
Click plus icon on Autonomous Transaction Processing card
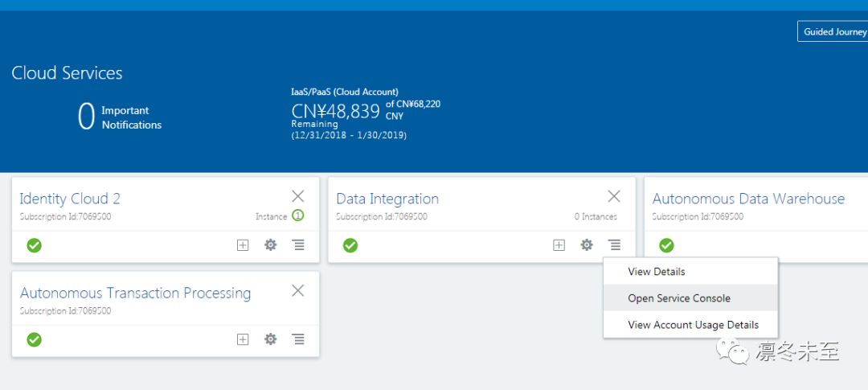[243, 339]
